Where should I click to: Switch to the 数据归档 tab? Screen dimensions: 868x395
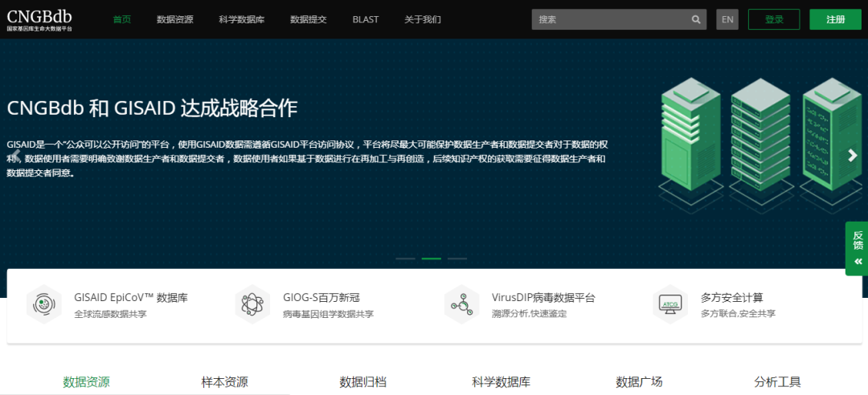tap(362, 381)
